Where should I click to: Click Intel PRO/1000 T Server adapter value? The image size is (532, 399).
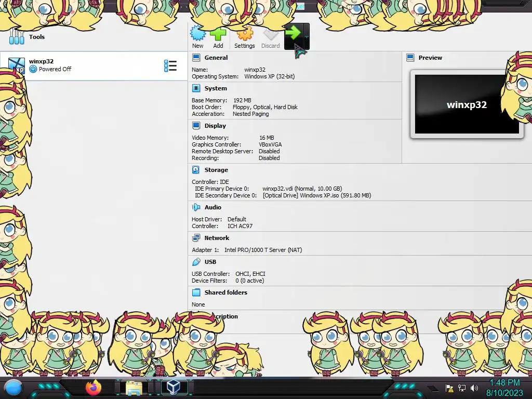coord(263,250)
